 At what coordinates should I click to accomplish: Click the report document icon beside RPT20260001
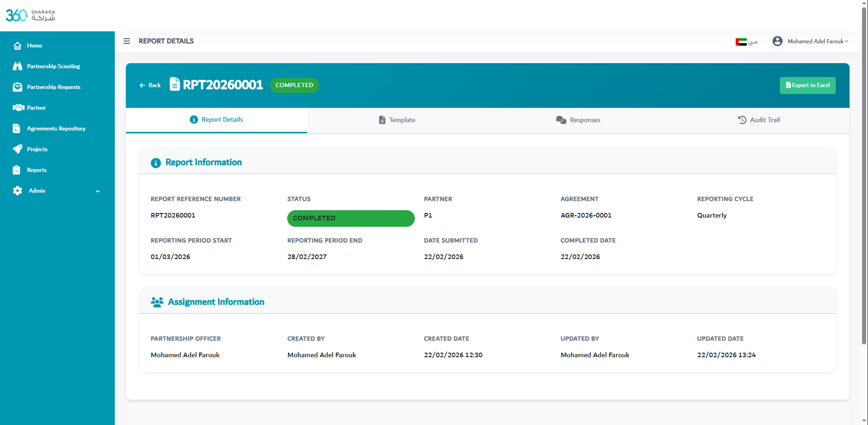(x=175, y=84)
